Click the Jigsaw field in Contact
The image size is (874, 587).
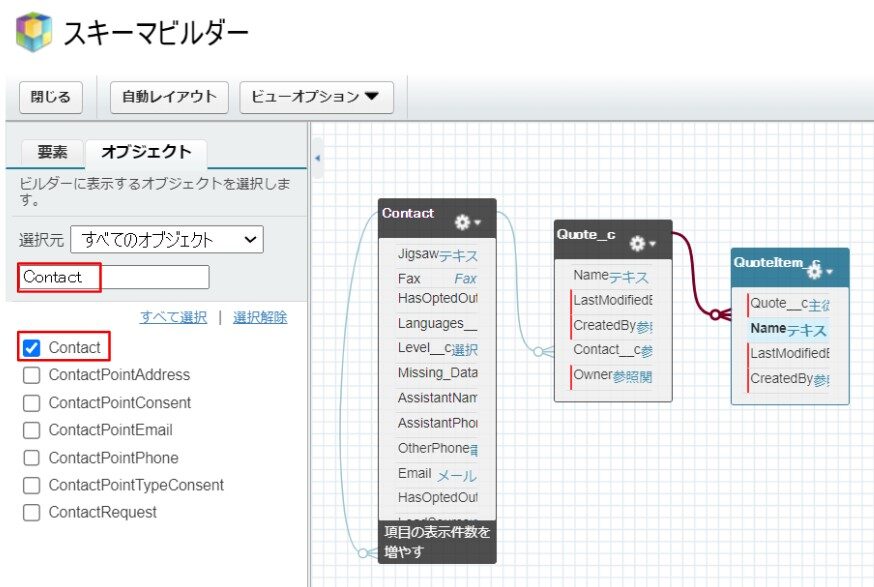point(437,254)
